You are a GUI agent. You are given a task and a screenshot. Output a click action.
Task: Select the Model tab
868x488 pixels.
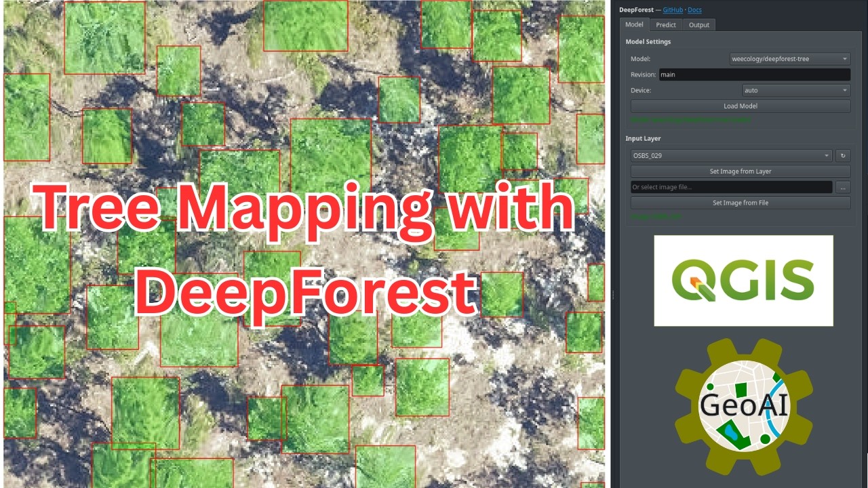[x=634, y=24]
